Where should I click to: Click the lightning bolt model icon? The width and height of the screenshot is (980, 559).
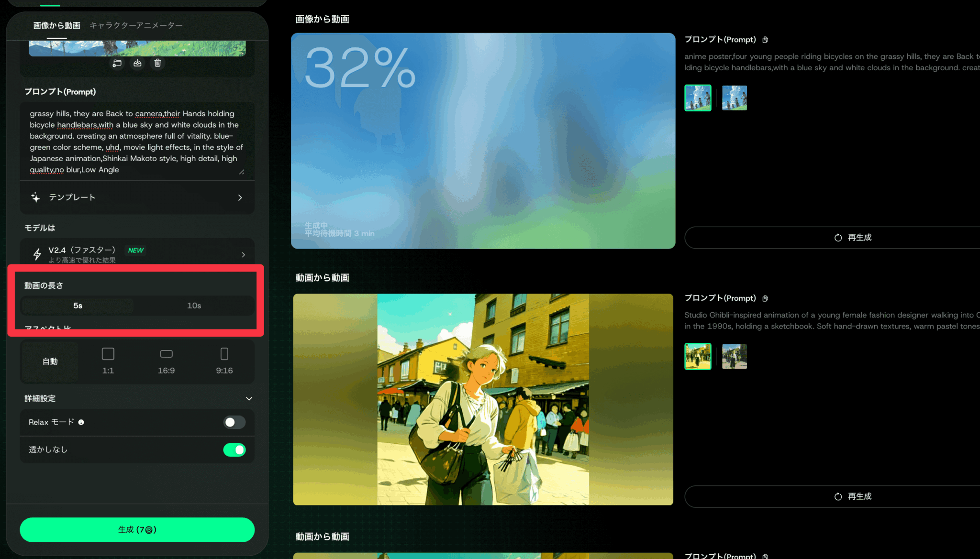tap(37, 254)
